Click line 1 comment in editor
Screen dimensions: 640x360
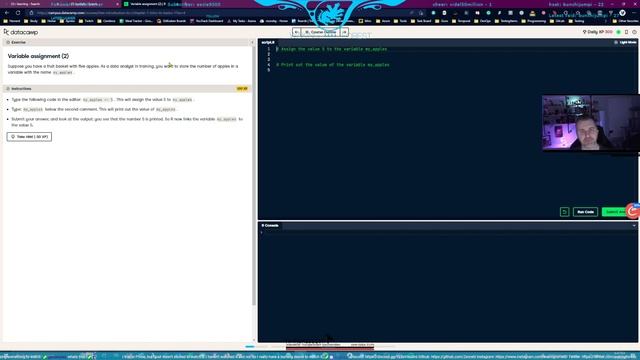(x=333, y=49)
